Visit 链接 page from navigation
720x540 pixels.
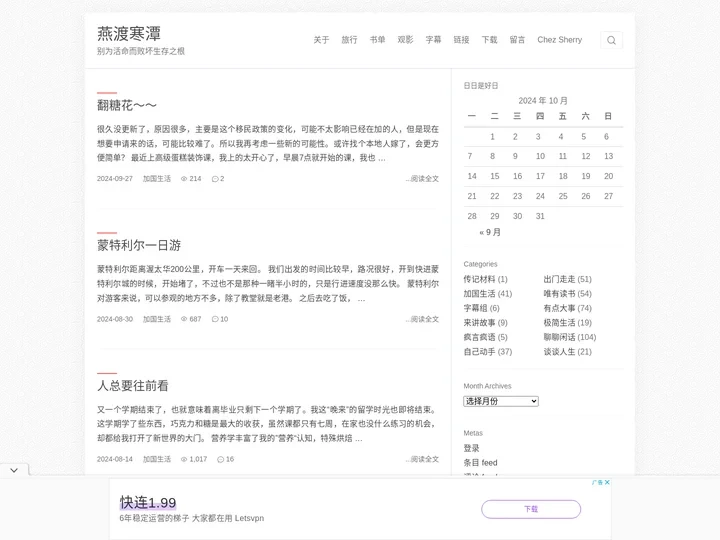click(x=461, y=40)
